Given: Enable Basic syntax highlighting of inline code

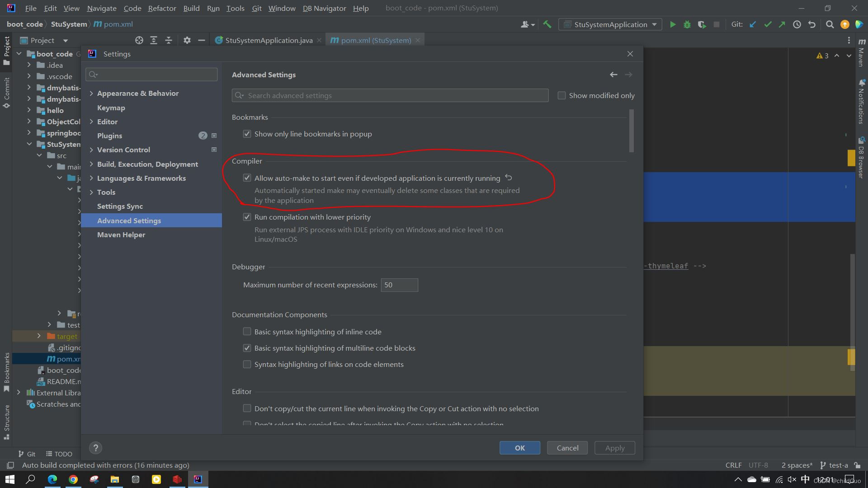Looking at the screenshot, I should click(247, 332).
